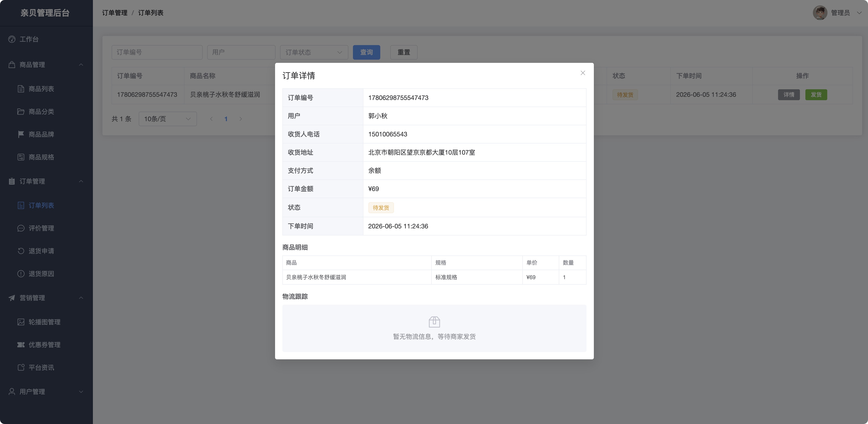Screen dimensions: 868x424
Task: Click the 订单列表 list icon
Action: (21, 205)
